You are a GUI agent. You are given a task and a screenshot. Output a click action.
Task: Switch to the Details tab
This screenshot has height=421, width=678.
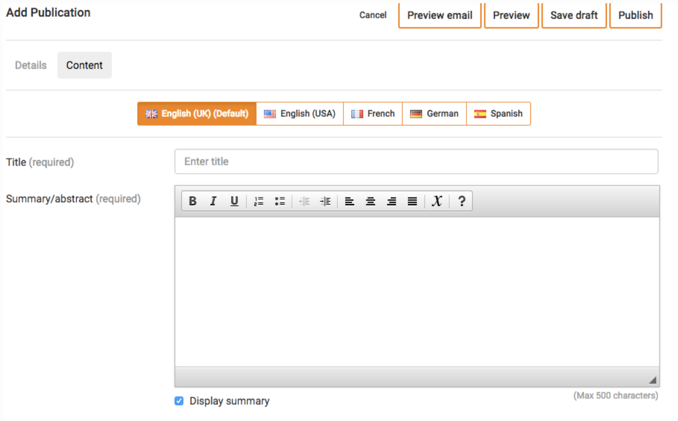coord(31,65)
